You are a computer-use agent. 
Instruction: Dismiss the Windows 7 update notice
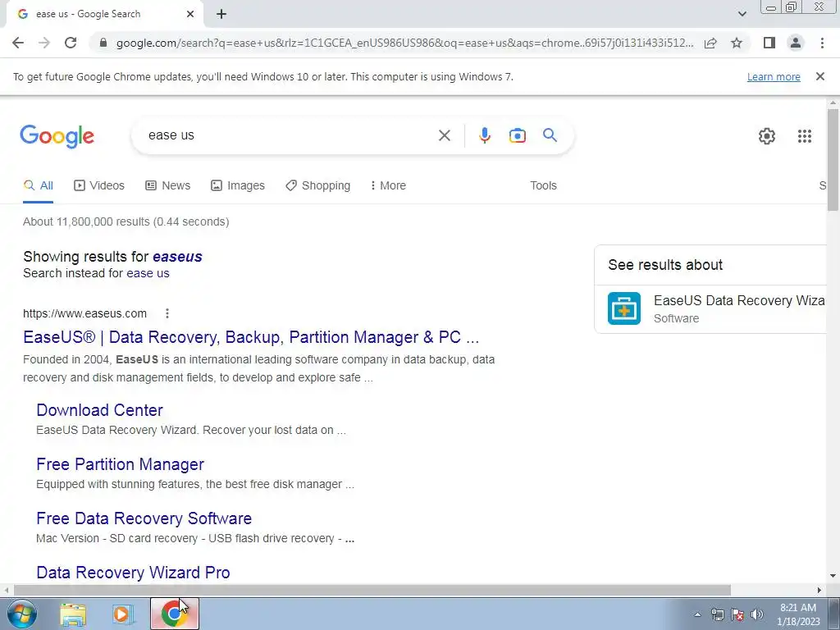tap(819, 76)
